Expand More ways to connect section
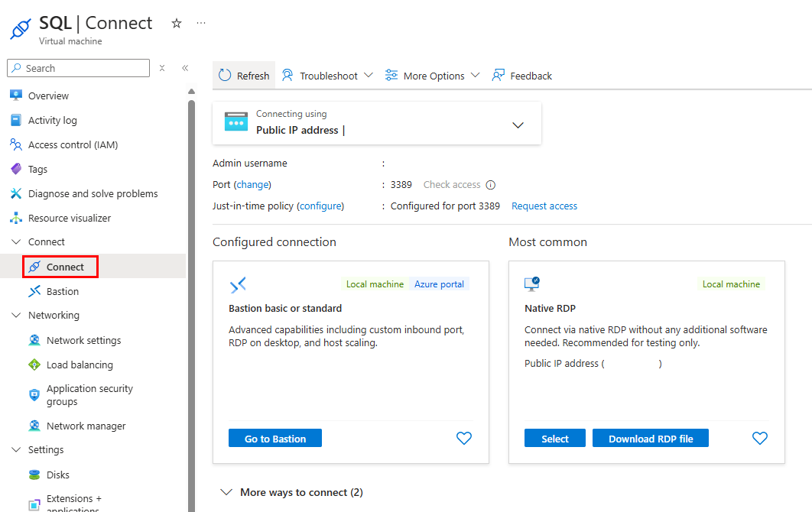This screenshot has width=812, height=512. tap(291, 492)
